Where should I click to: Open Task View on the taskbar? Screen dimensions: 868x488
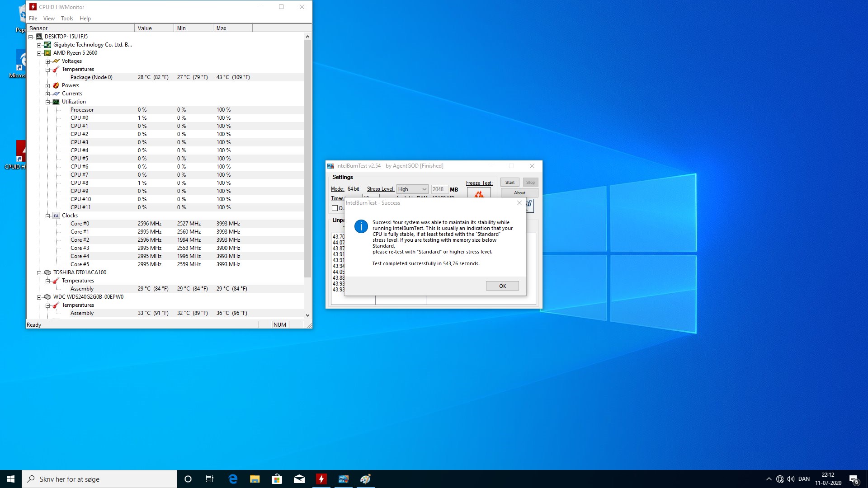point(210,479)
